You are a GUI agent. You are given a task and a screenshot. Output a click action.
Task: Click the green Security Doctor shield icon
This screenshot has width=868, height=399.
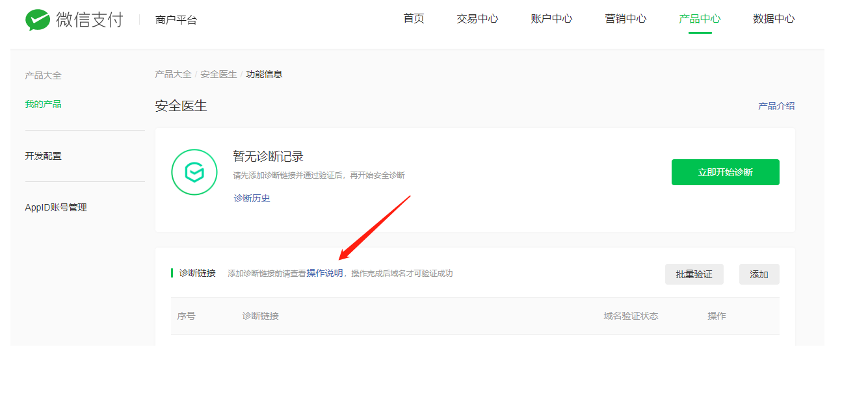pos(194,172)
